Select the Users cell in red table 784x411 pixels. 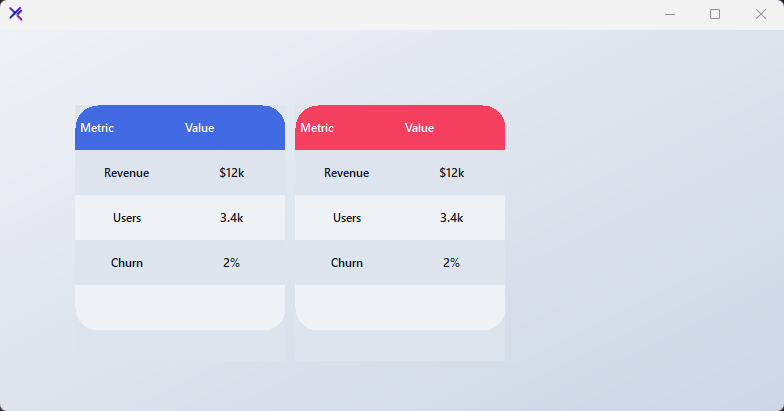[x=347, y=218]
